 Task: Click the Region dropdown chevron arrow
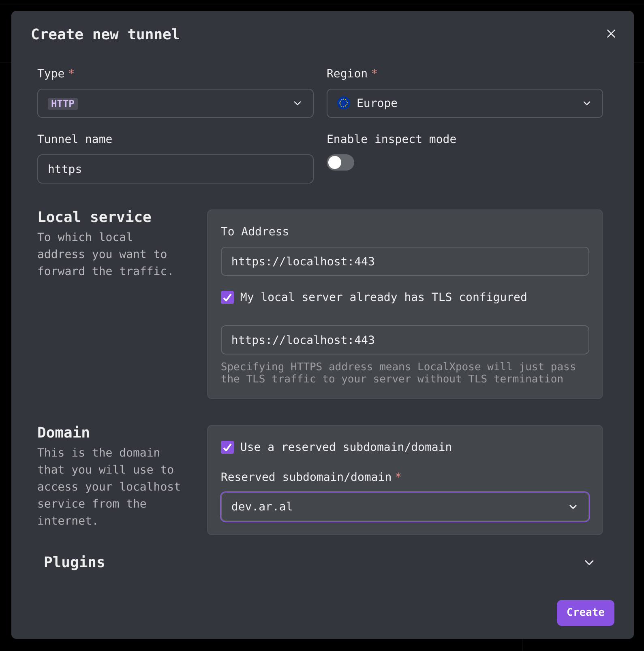point(586,103)
